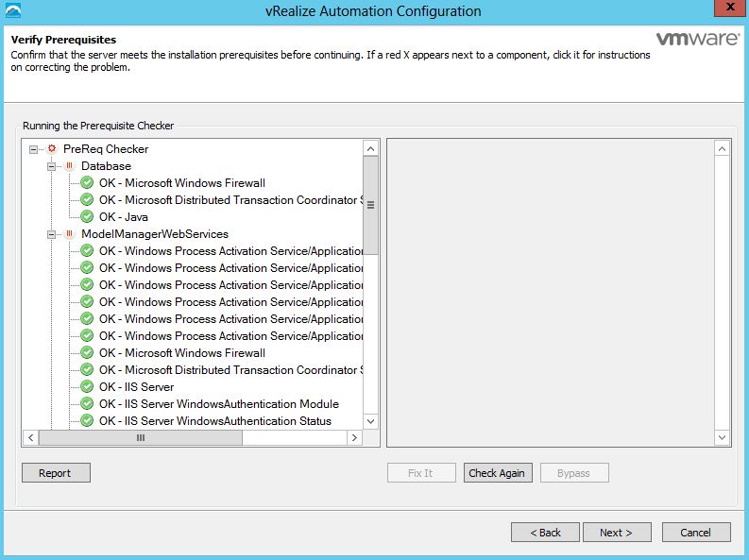
Task: Click the tree's horizontal scroll left arrow
Action: coord(30,437)
